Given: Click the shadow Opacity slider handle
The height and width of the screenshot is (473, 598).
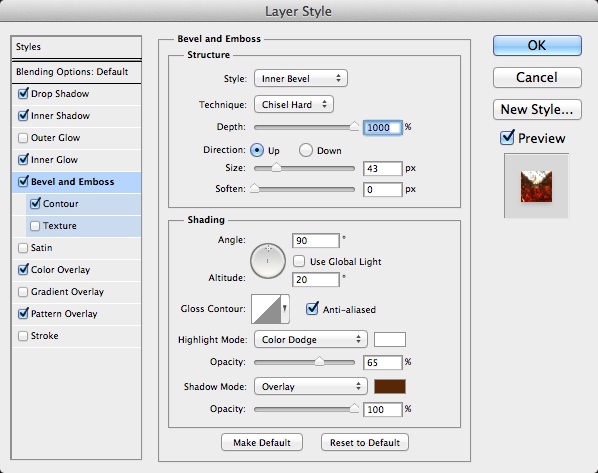Looking at the screenshot, I should [x=354, y=409].
